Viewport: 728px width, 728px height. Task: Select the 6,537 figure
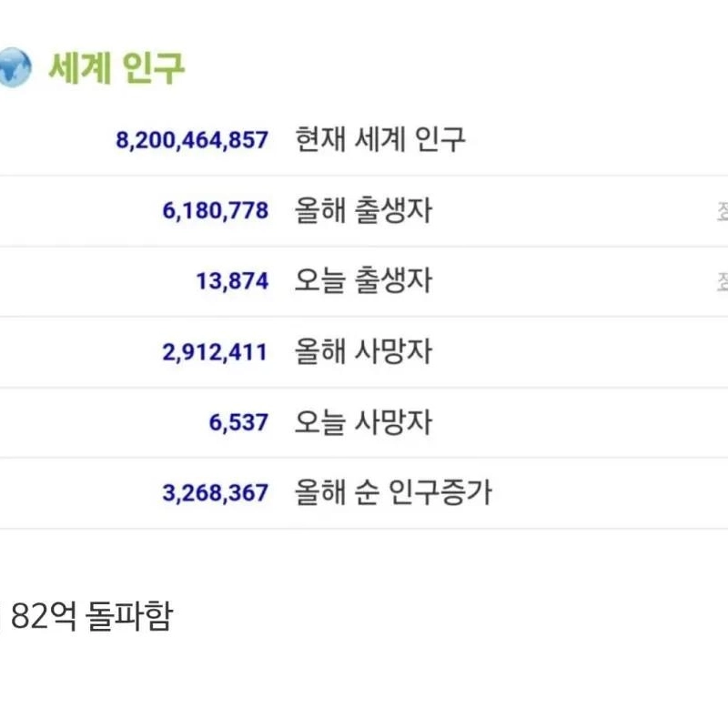pyautogui.click(x=238, y=422)
